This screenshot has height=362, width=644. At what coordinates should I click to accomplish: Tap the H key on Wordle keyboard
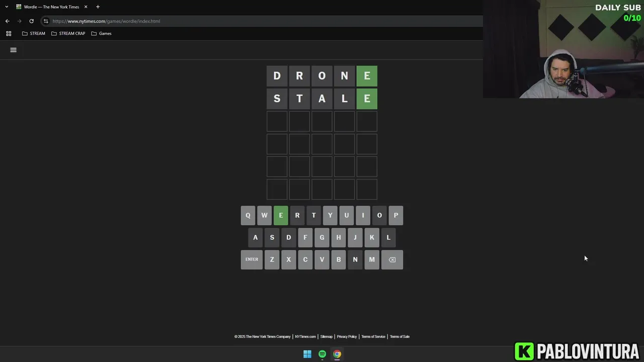click(339, 237)
